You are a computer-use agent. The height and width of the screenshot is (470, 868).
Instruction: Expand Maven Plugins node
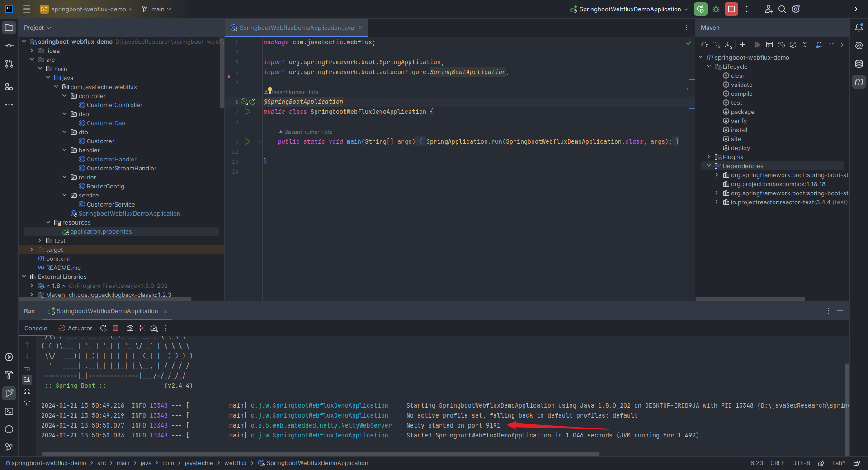pos(709,157)
